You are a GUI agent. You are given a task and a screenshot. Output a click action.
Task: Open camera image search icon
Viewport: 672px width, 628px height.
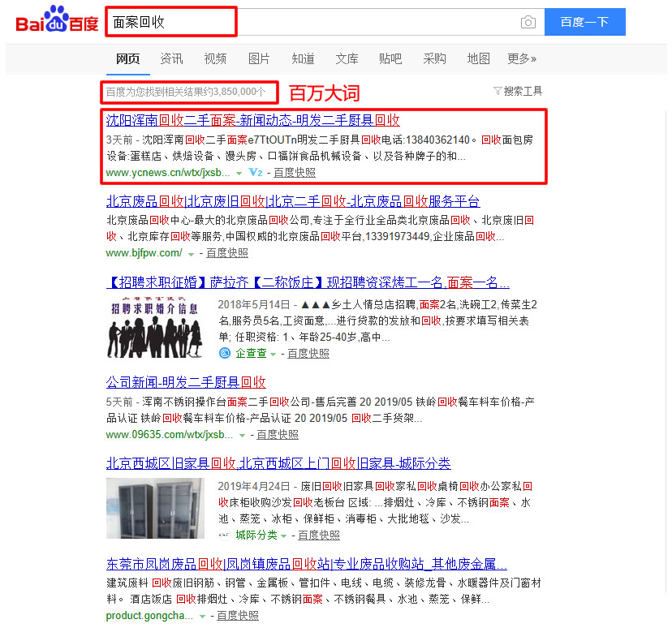(x=528, y=22)
